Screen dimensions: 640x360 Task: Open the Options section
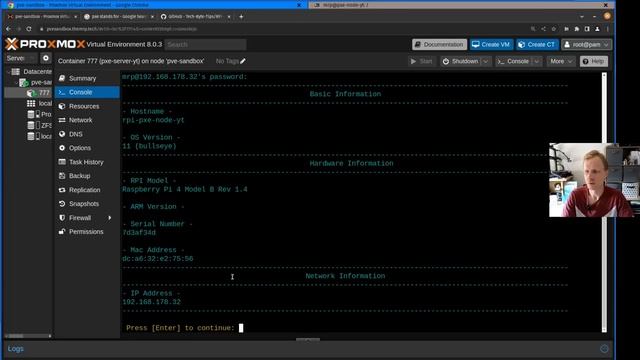87,148
